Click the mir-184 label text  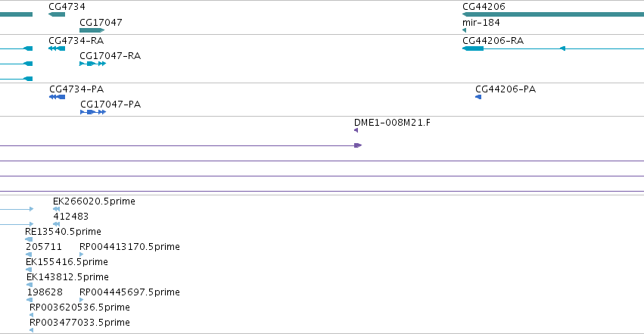pyautogui.click(x=481, y=22)
